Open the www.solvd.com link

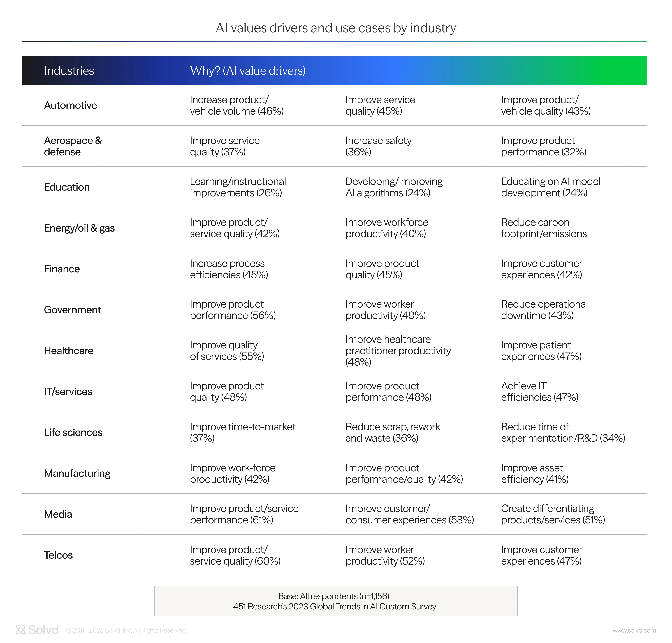pos(634,630)
